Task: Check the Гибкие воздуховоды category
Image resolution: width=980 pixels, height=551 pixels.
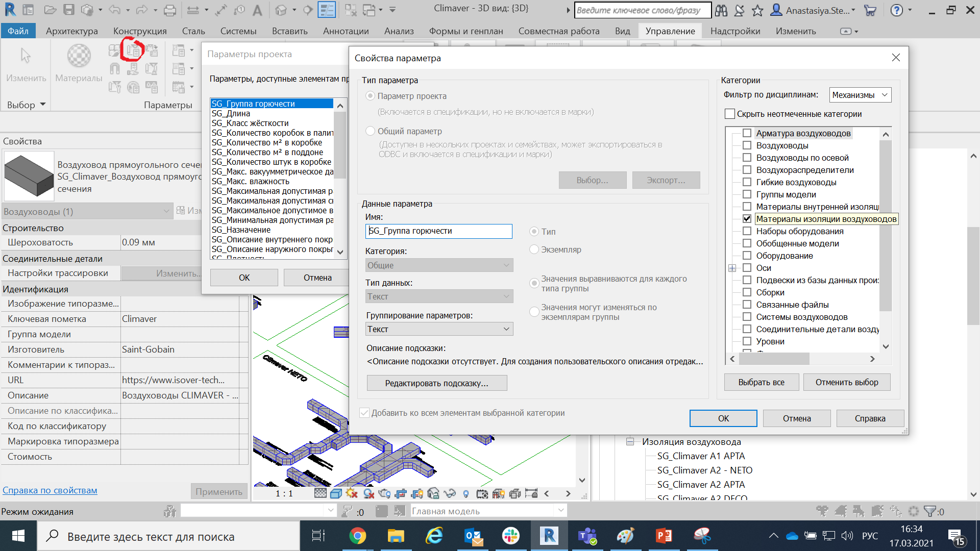Action: click(x=747, y=182)
